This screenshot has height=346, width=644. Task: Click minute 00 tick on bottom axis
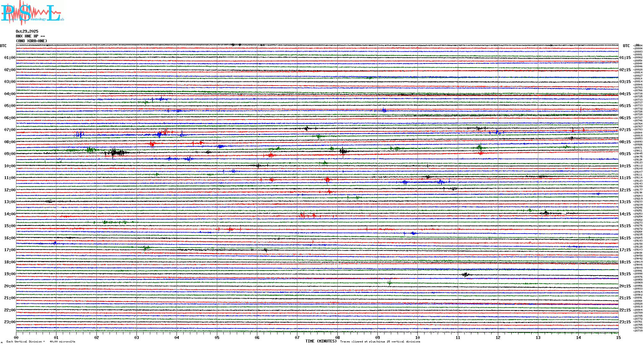16,337
